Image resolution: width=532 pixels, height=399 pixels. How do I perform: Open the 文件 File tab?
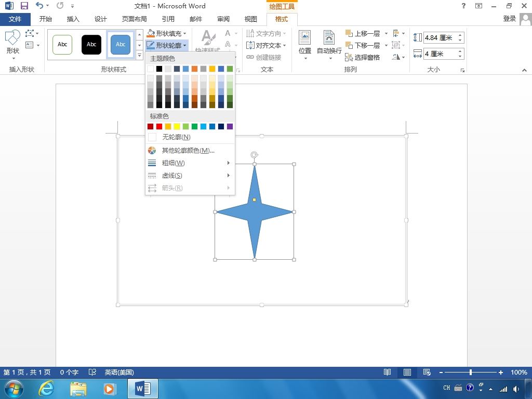[15, 19]
